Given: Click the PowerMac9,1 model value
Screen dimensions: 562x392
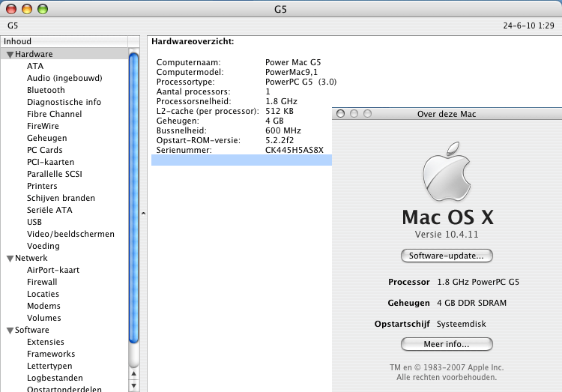Looking at the screenshot, I should 291,72.
